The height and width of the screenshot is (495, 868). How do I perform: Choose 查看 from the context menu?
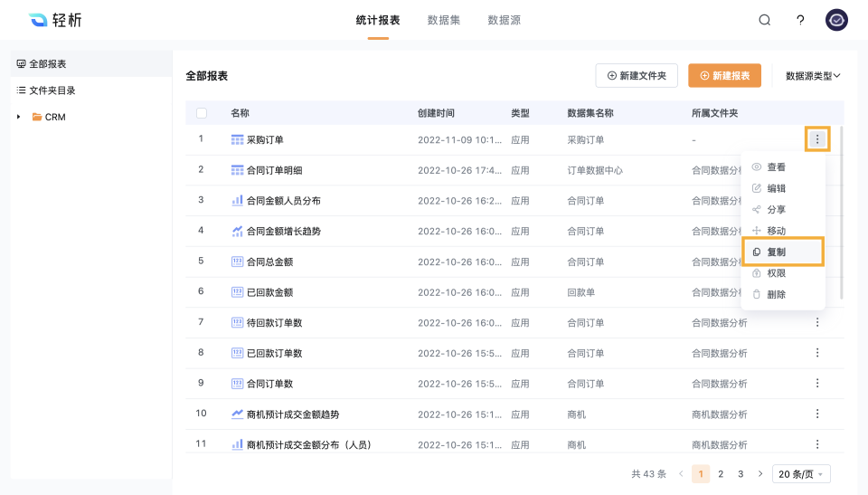783,167
